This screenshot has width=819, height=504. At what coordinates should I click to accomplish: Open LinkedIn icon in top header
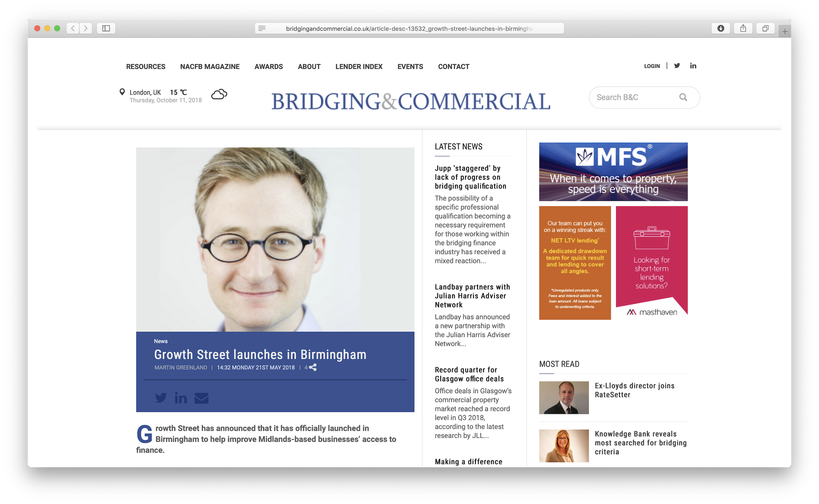point(693,66)
